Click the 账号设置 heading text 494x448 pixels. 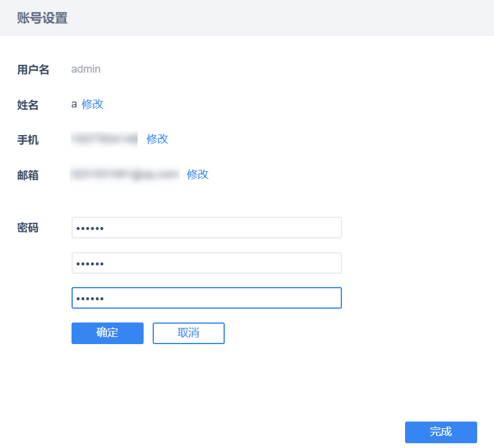pyautogui.click(x=42, y=18)
